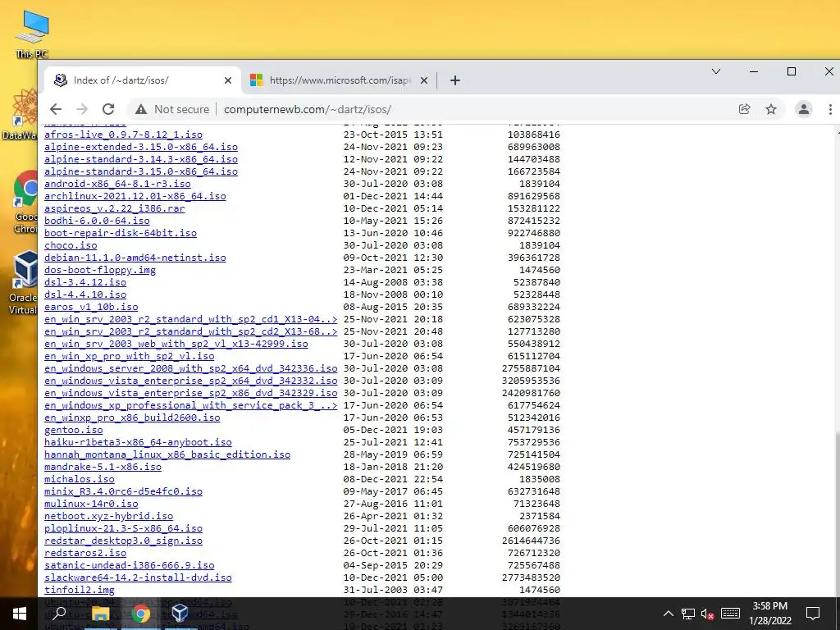Click the redstaros2.iso link
Image resolution: width=840 pixels, height=630 pixels.
point(85,554)
